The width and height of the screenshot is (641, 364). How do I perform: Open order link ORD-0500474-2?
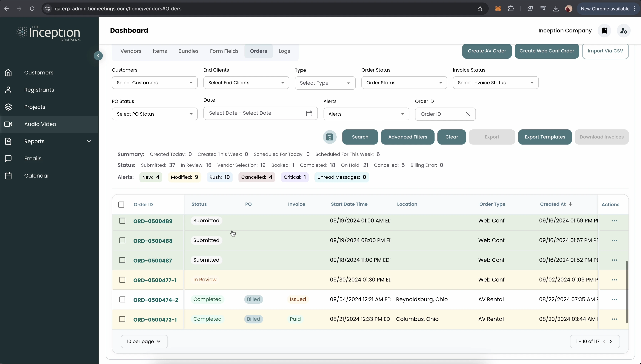pyautogui.click(x=156, y=300)
